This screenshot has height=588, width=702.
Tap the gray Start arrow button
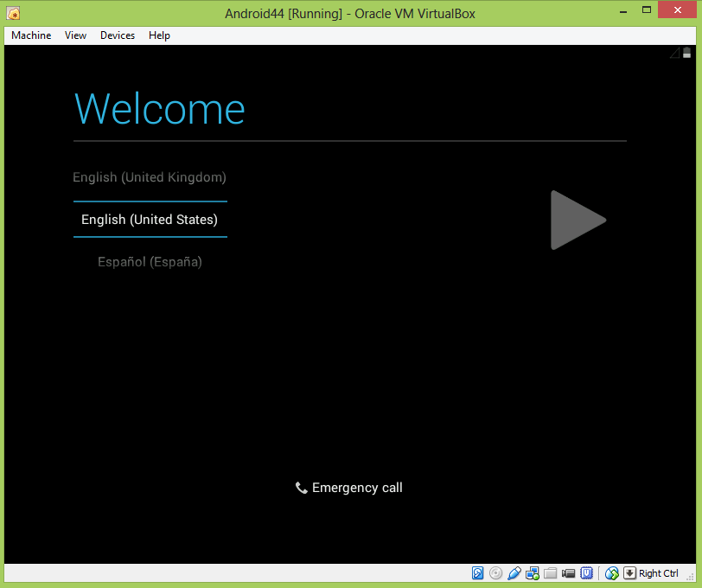578,220
